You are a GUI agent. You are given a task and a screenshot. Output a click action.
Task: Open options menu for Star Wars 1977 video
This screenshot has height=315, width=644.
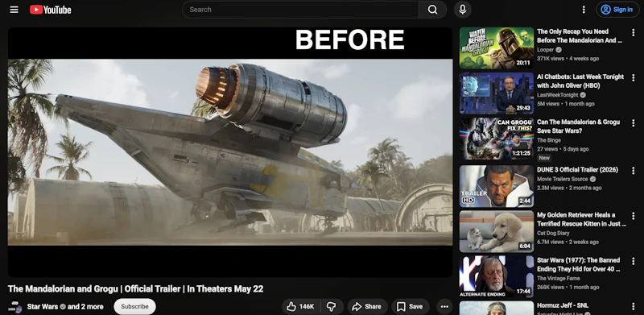(x=633, y=261)
